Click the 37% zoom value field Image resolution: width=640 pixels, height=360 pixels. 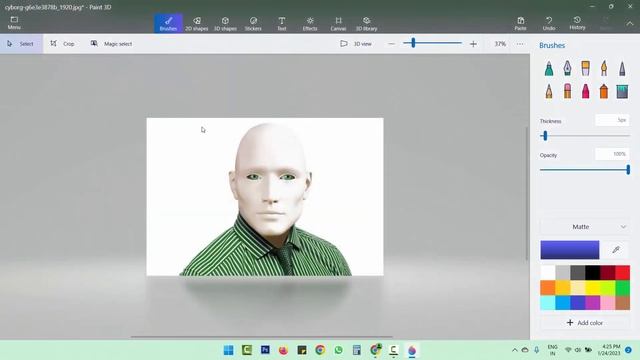click(500, 44)
